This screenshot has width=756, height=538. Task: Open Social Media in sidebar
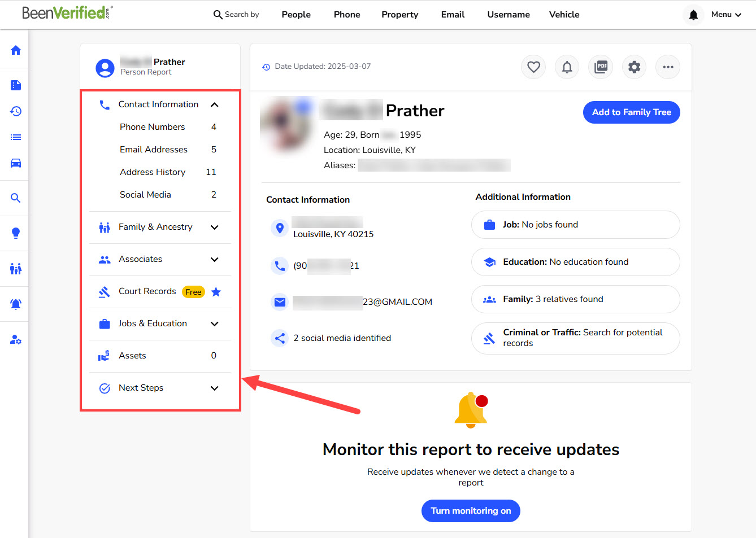point(168,195)
